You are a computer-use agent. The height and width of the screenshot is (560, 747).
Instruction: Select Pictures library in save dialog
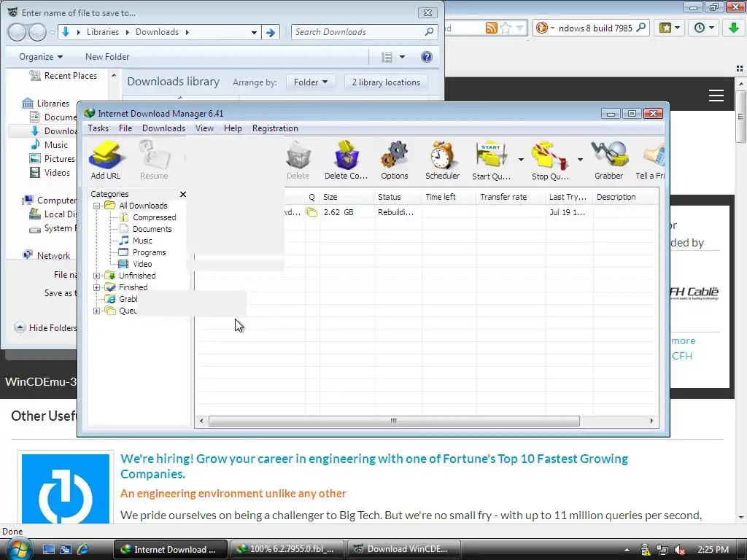click(x=53, y=158)
